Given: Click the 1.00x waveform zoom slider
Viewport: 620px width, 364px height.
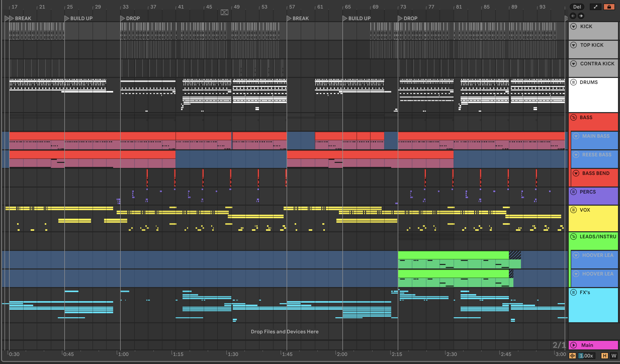Looking at the screenshot, I should pos(586,356).
